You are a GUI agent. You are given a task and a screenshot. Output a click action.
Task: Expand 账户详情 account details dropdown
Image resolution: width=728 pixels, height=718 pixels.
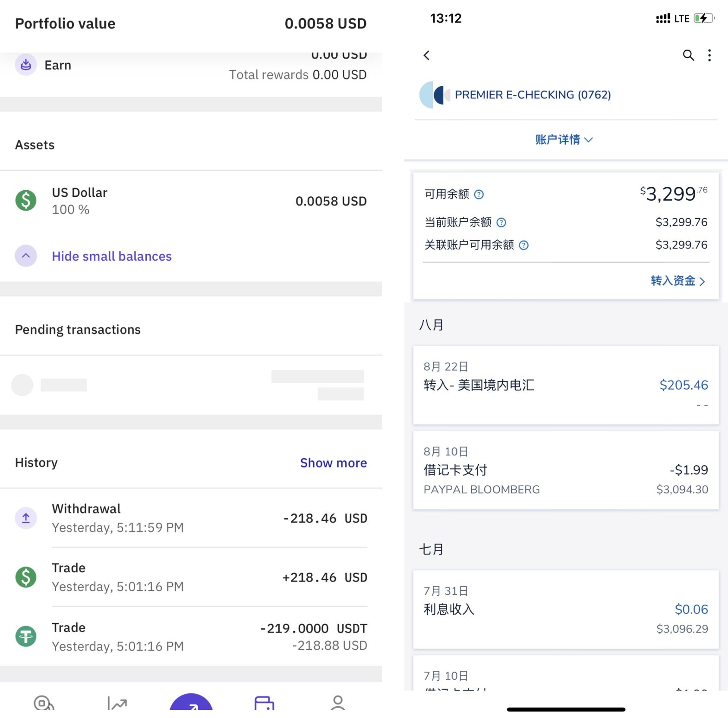pos(564,140)
